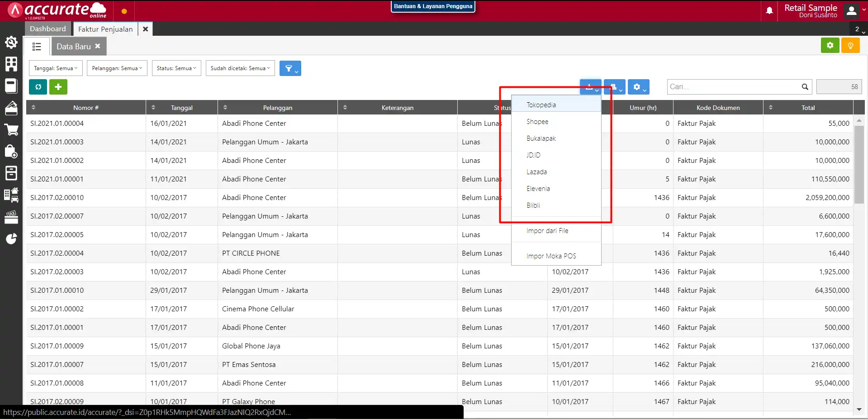Click Cinema Phone Cellular customer cell
868x419 pixels.
click(277, 309)
